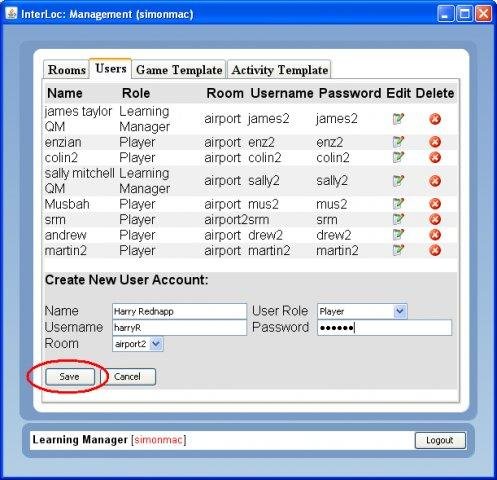
Task: Minimize the InterLoc Management window
Action: [445, 14]
